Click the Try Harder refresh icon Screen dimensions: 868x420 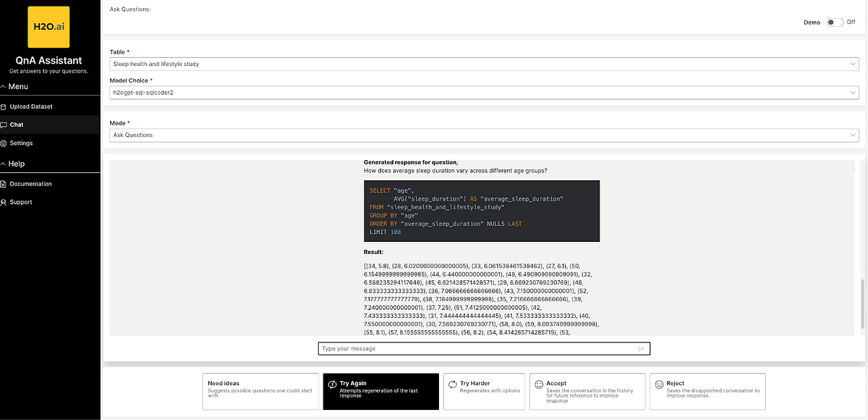(x=452, y=383)
